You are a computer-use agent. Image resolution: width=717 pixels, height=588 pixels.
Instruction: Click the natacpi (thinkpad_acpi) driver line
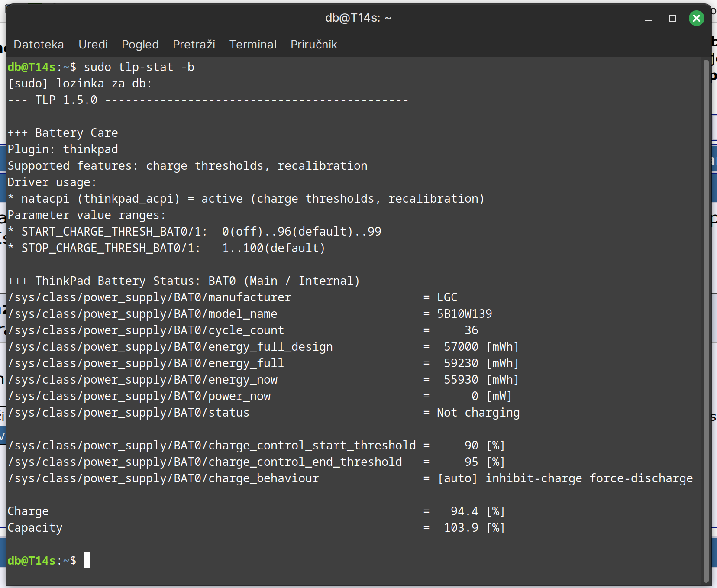pyautogui.click(x=246, y=199)
